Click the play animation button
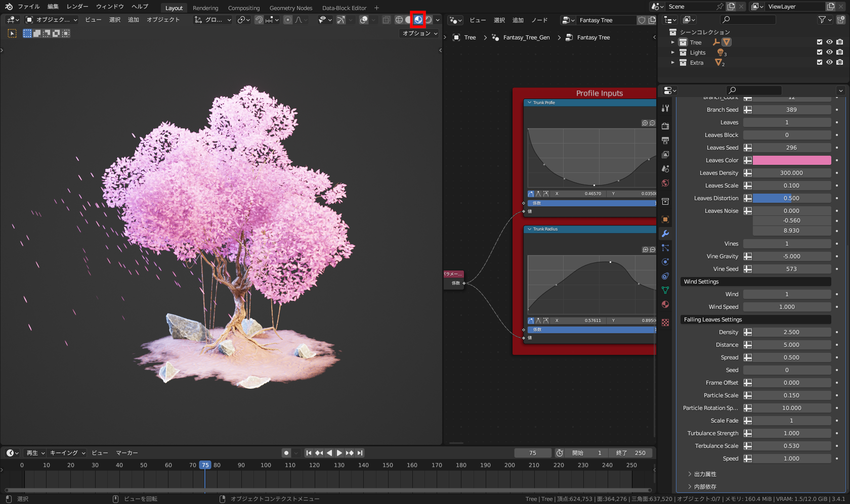850x504 pixels. 339,453
